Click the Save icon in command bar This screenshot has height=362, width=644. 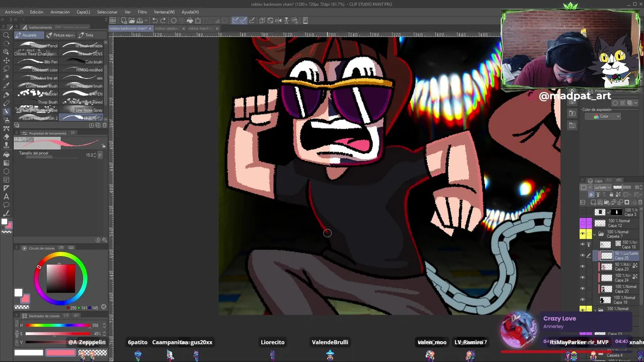tap(139, 21)
